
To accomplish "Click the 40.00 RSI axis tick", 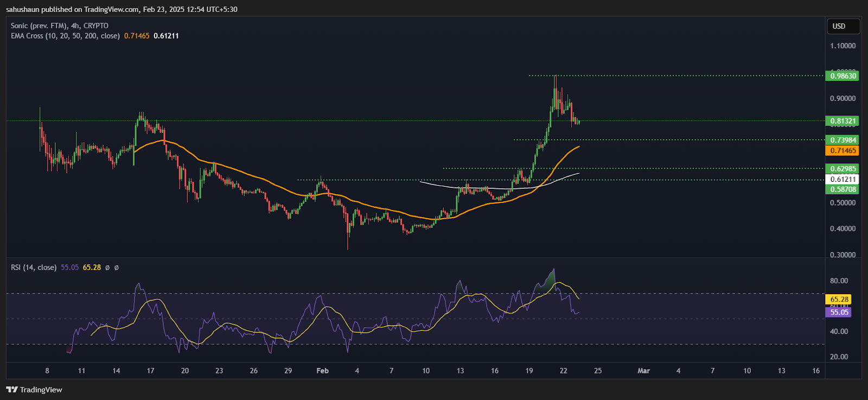I will coord(839,331).
